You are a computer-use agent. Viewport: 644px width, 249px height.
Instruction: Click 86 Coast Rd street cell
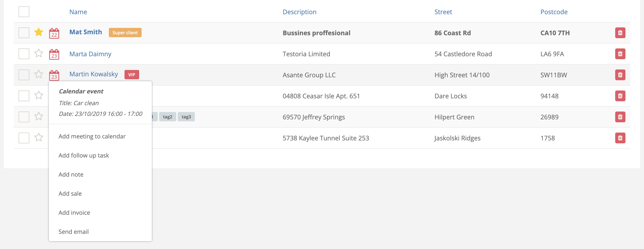[x=453, y=33]
